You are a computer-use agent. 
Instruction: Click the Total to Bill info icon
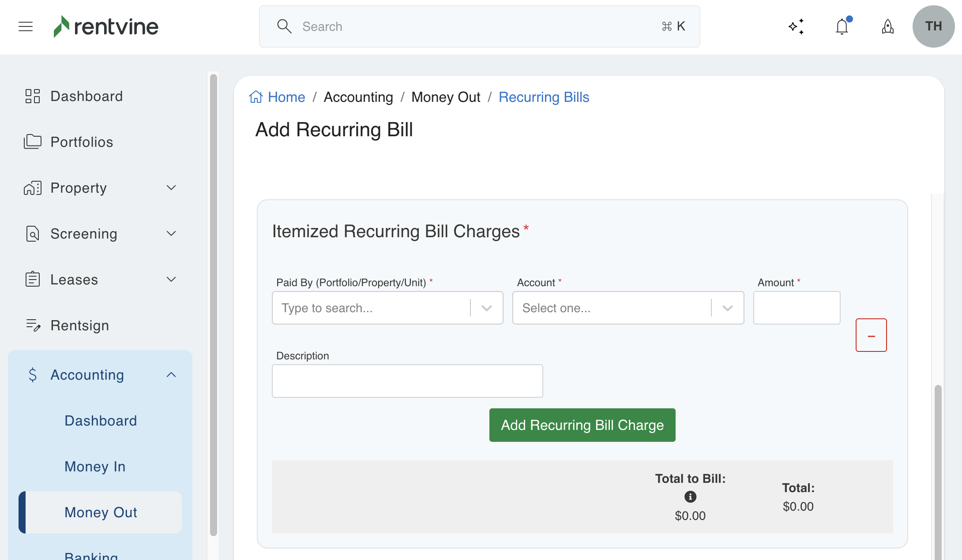690,497
